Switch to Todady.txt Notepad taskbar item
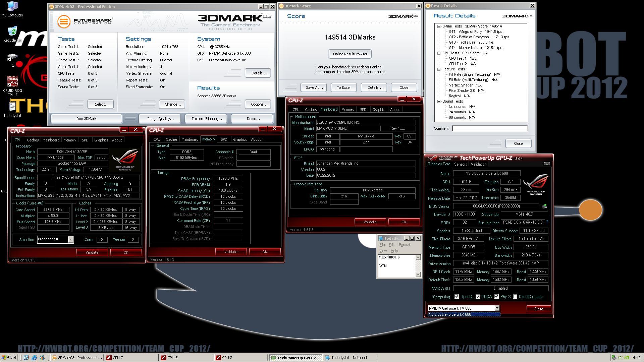The height and width of the screenshot is (362, 644). [x=350, y=358]
